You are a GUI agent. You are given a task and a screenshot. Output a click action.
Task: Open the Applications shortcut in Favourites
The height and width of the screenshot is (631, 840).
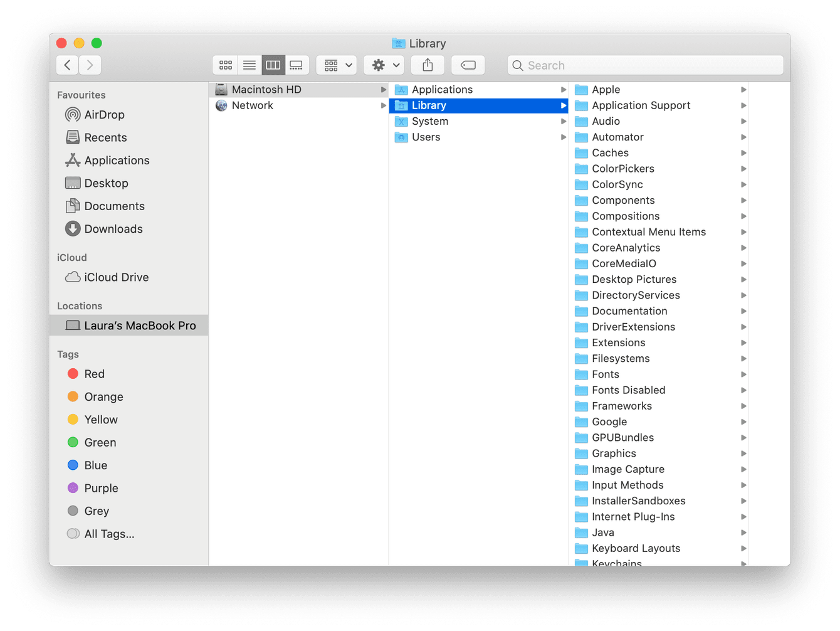[x=115, y=160]
